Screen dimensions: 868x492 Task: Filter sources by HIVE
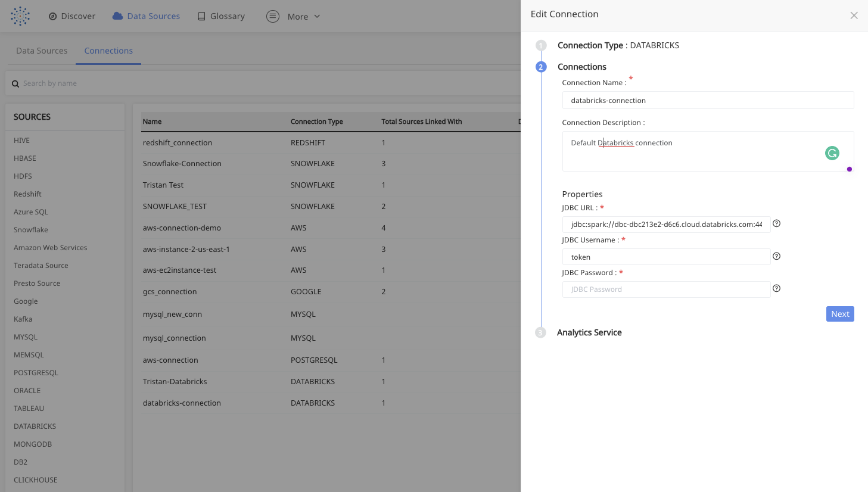coord(21,141)
